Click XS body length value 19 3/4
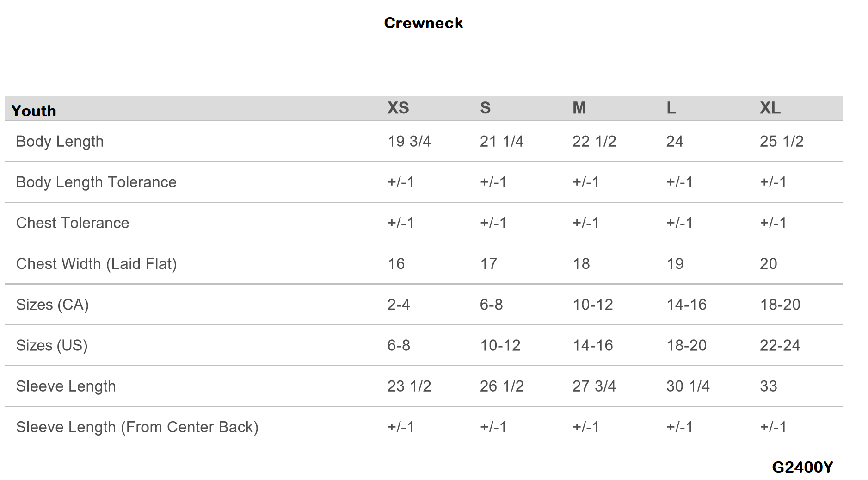The height and width of the screenshot is (480, 868). point(409,142)
